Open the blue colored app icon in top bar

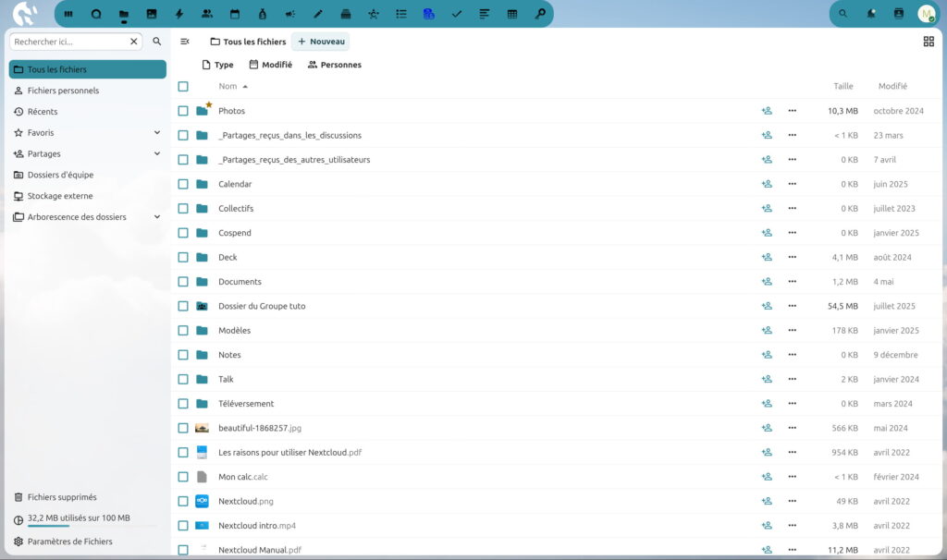pos(429,14)
